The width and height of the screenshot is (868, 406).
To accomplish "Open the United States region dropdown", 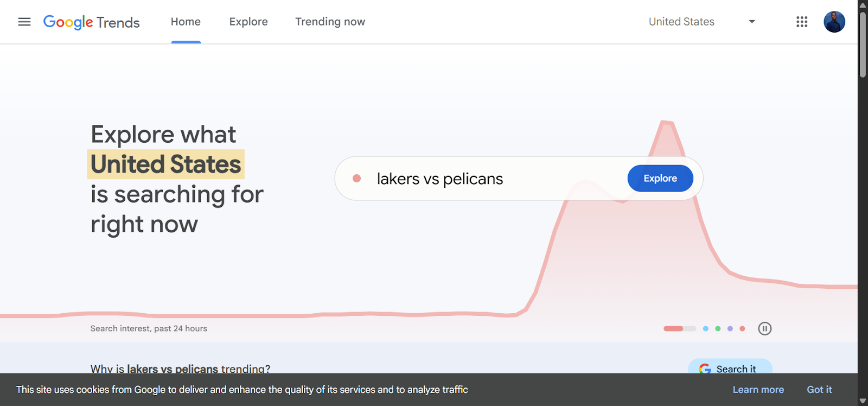I will 681,22.
